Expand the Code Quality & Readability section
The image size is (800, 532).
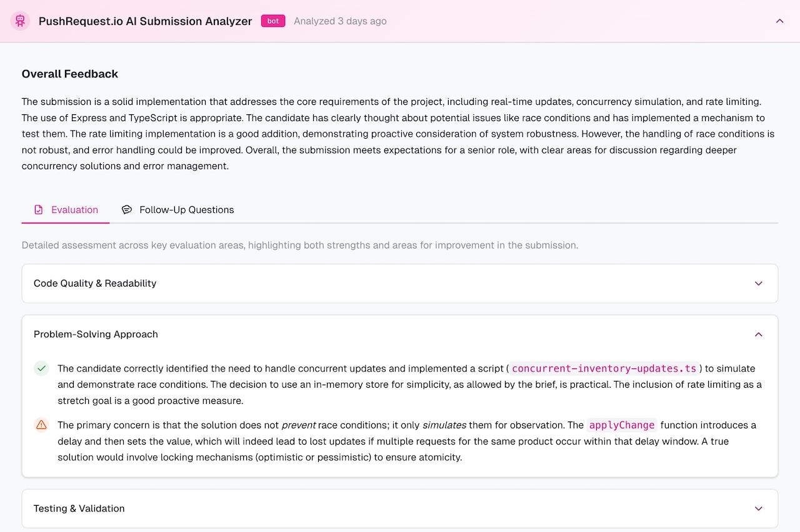point(758,283)
